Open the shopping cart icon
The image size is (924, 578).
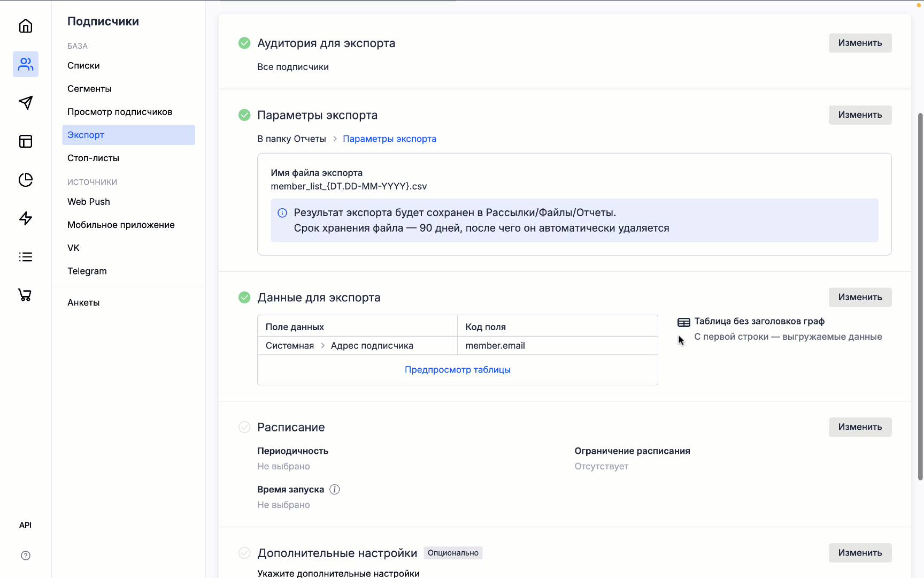(x=25, y=295)
